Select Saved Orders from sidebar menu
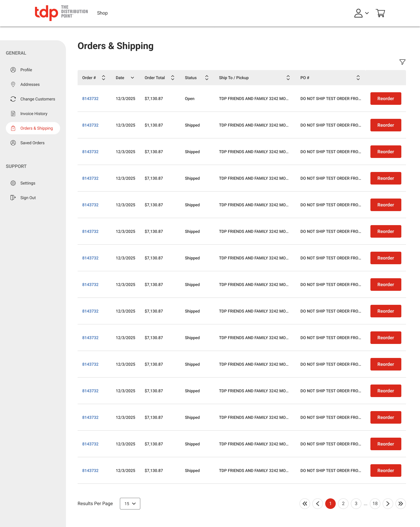This screenshot has width=420, height=527. point(32,143)
